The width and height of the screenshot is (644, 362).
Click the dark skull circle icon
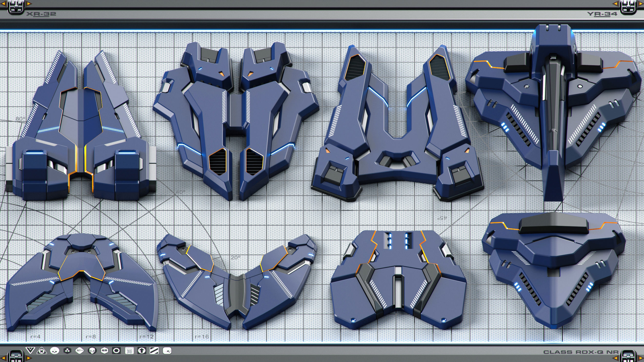pos(92,351)
